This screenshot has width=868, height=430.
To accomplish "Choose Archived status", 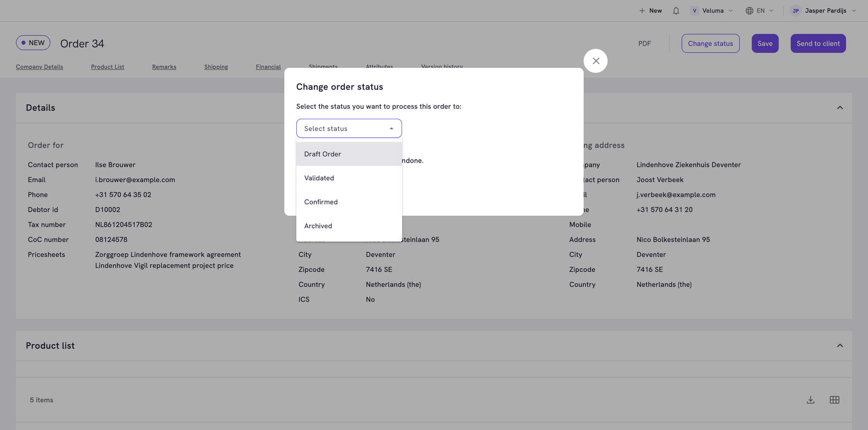I will point(349,226).
